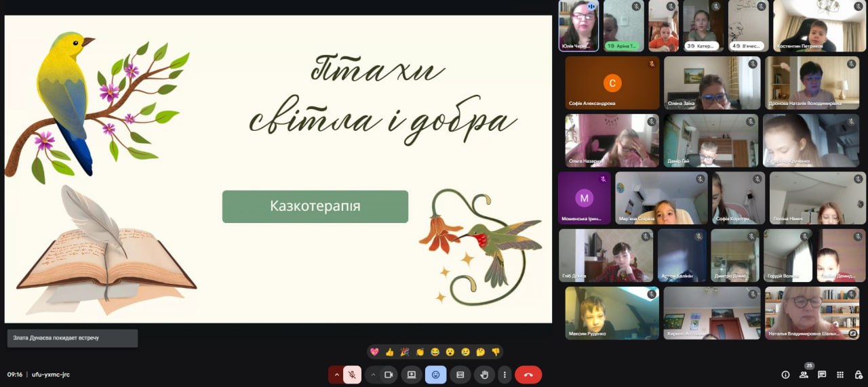Toggle the camera on or off
The height and width of the screenshot is (387, 868).
pos(389,374)
